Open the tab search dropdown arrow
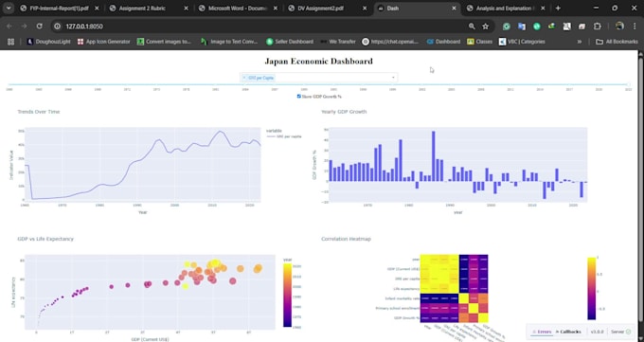Viewport: 644px width, 342px height. tap(9, 8)
